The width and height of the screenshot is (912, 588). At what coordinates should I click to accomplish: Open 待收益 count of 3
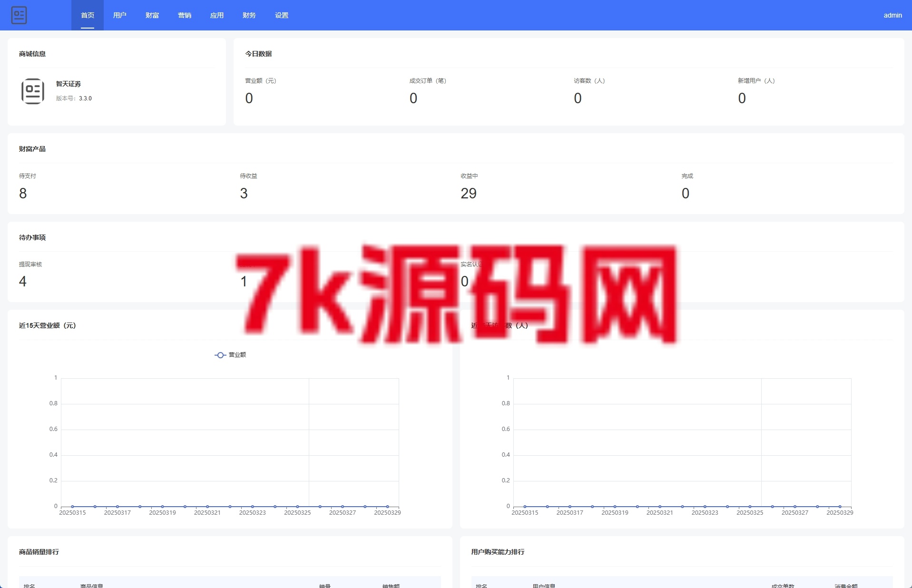(244, 193)
